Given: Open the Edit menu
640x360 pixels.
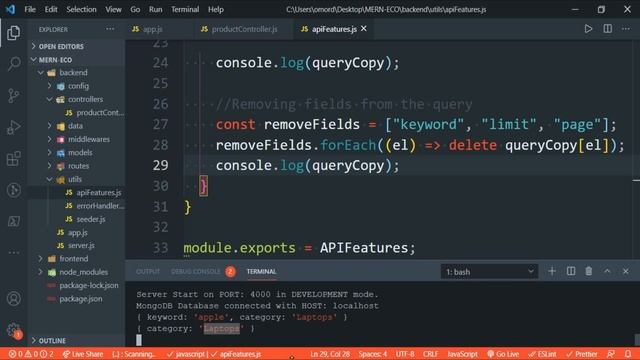Looking at the screenshot, I should (x=51, y=9).
